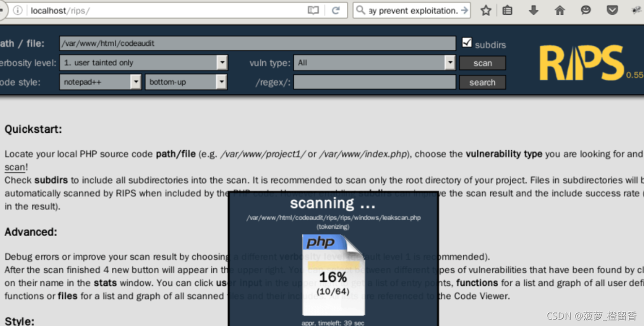
Task: Click the bold word functions in Advanced text
Action: click(477, 283)
